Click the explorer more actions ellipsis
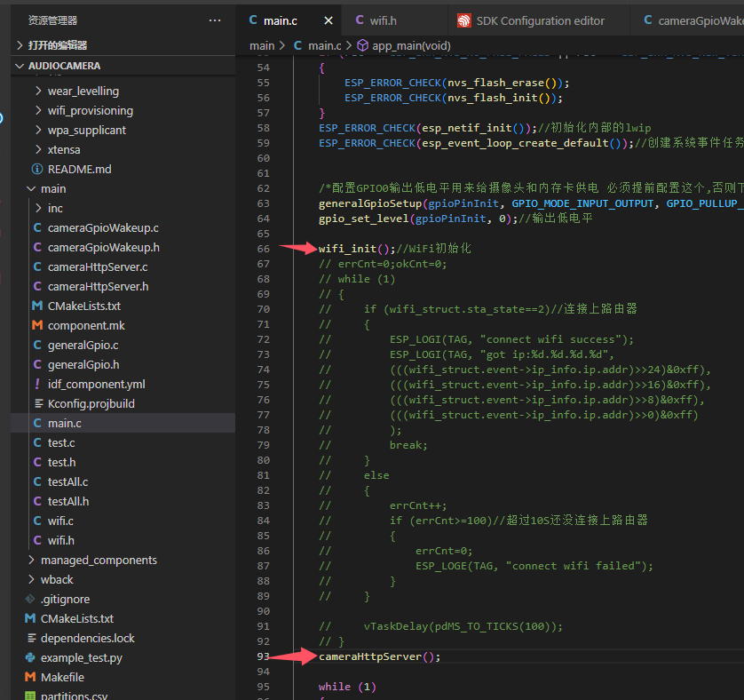 pos(215,20)
